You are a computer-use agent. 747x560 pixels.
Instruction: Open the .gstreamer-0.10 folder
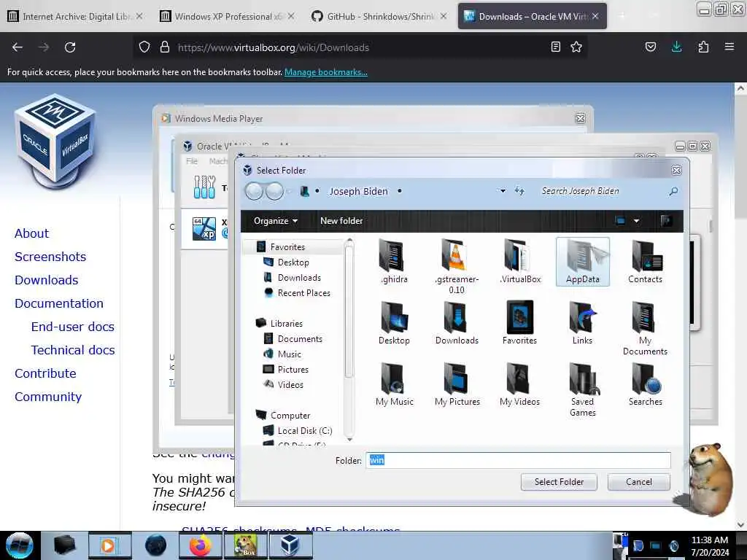[x=457, y=266]
